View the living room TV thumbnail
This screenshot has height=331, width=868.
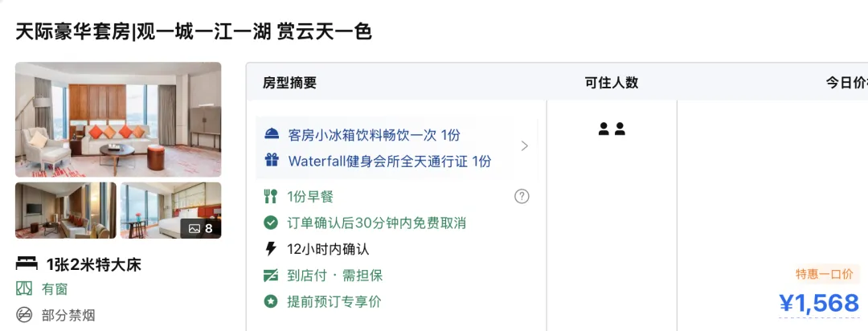click(66, 210)
